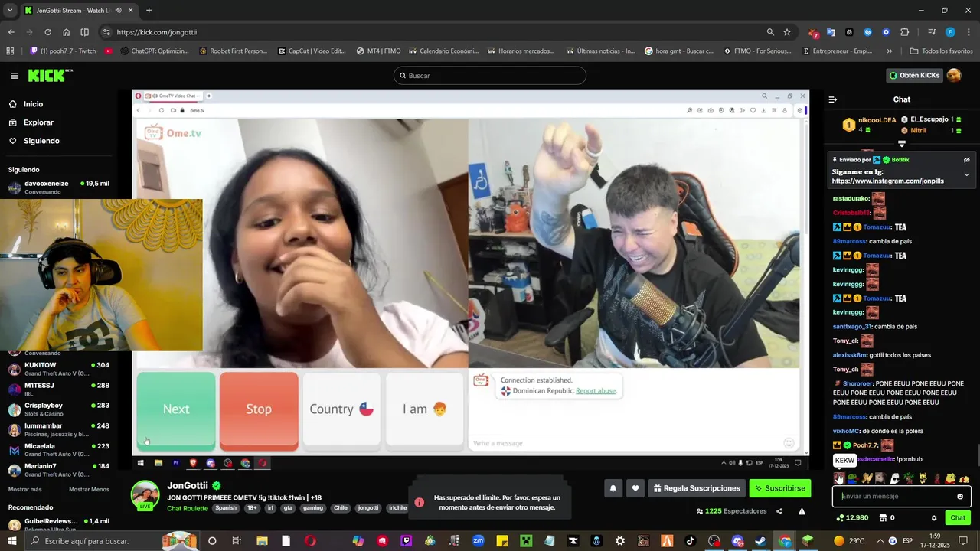The height and width of the screenshot is (551, 980).
Task: Follow channel with the heart button
Action: coord(635,488)
